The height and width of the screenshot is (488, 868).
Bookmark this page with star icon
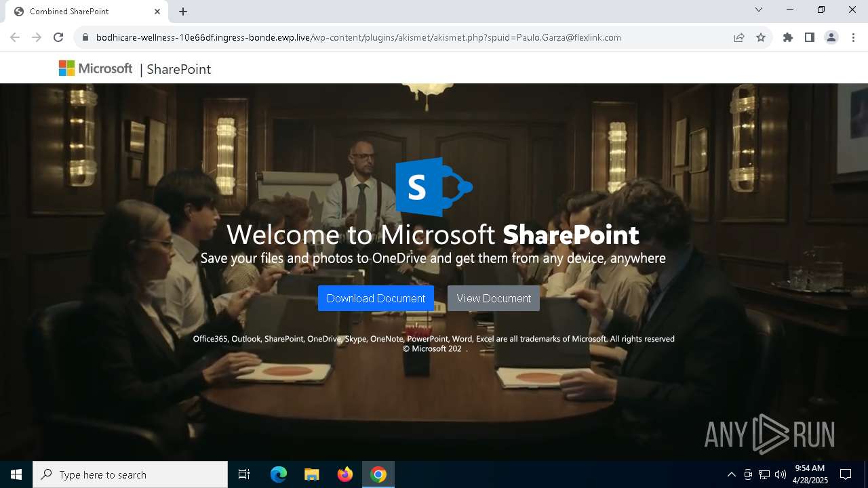(x=761, y=37)
